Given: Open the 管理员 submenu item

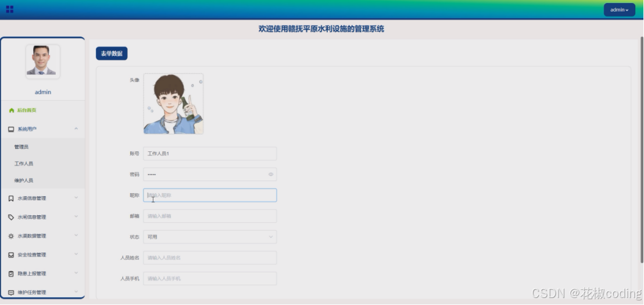Looking at the screenshot, I should [22, 147].
